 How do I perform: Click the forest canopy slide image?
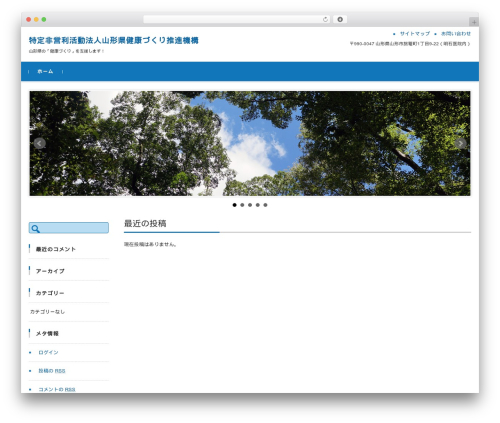pos(250,143)
